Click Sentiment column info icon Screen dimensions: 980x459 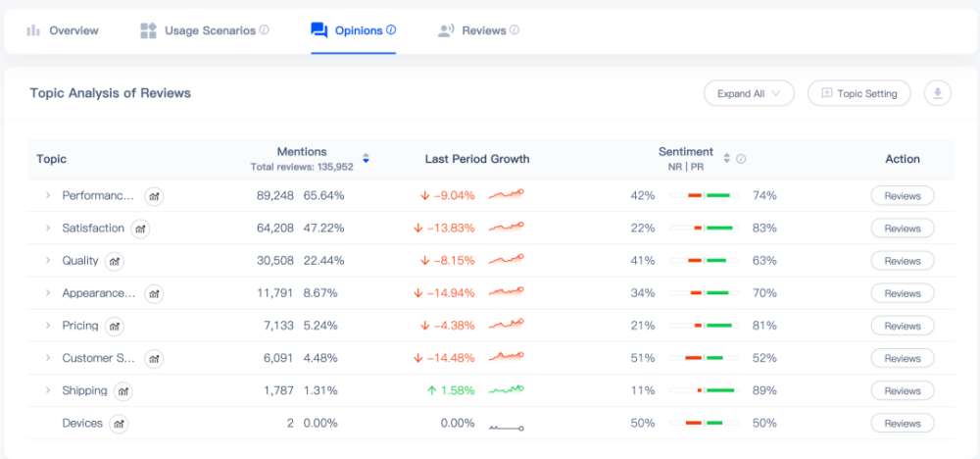(x=741, y=159)
